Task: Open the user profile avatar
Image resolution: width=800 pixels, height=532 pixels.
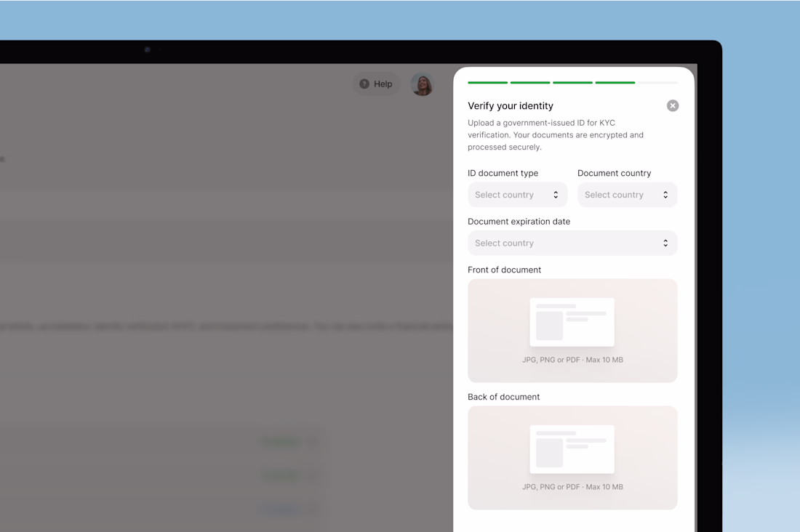Action: 423,84
